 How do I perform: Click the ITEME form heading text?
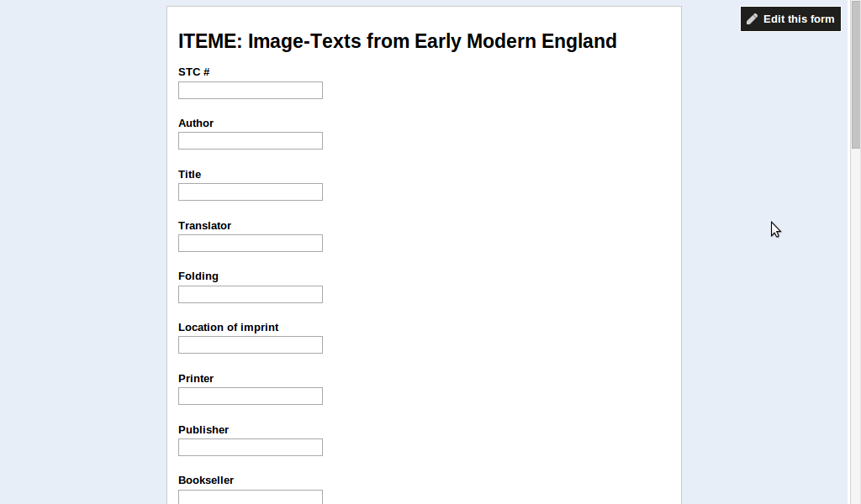tap(397, 41)
